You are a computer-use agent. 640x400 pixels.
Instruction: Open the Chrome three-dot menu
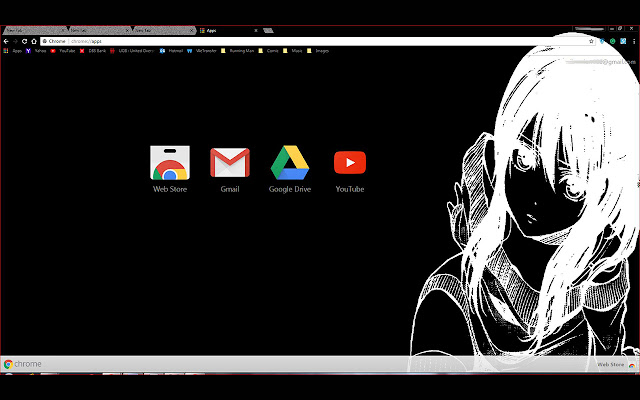click(x=634, y=41)
